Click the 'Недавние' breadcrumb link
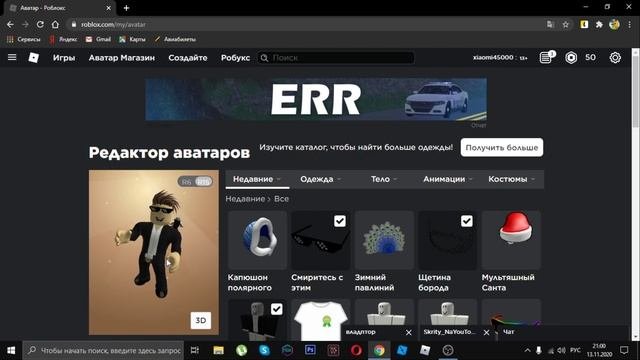640x360 pixels. coord(245,199)
